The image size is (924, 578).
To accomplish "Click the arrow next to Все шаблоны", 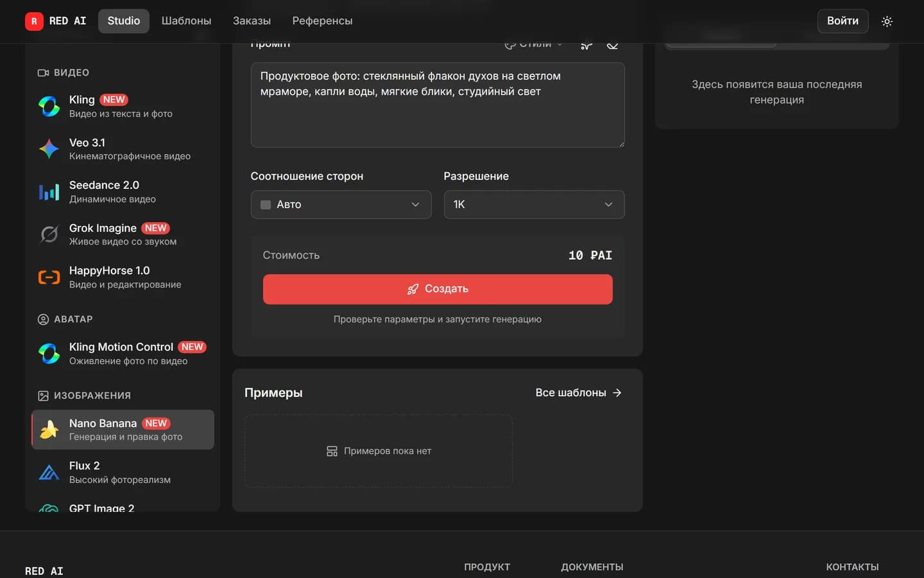I will [x=617, y=392].
